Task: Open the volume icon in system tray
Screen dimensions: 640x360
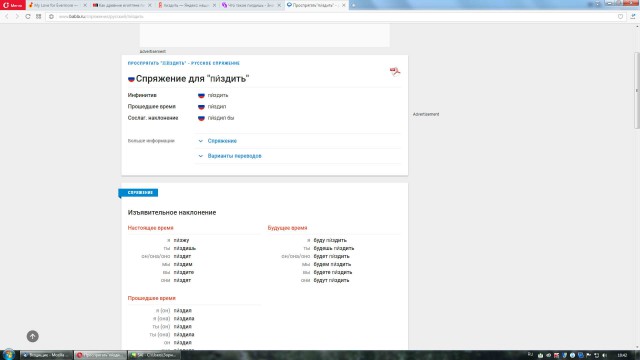Action: [604, 356]
